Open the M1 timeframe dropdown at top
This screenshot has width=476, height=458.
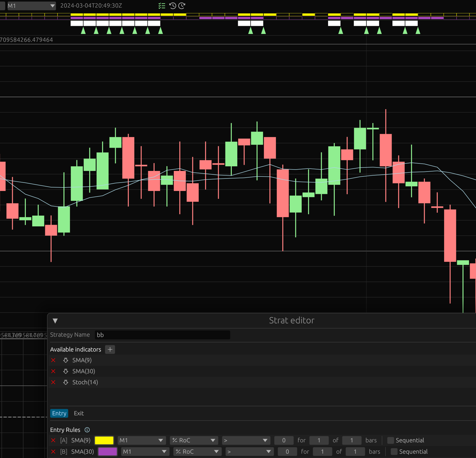[x=31, y=6]
